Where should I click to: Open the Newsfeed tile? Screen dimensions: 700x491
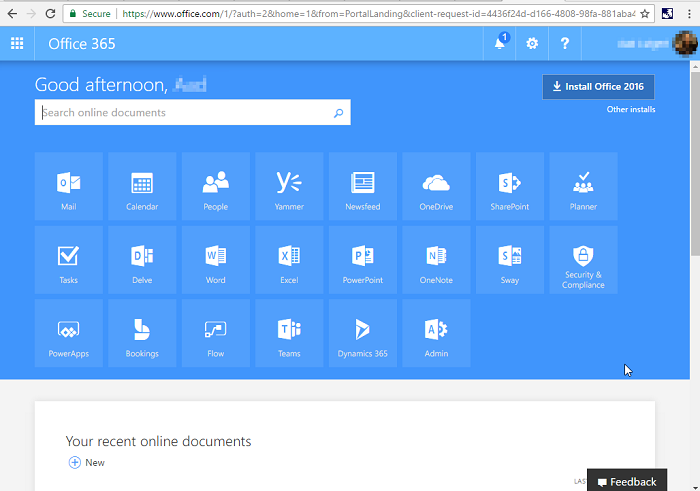(362, 186)
